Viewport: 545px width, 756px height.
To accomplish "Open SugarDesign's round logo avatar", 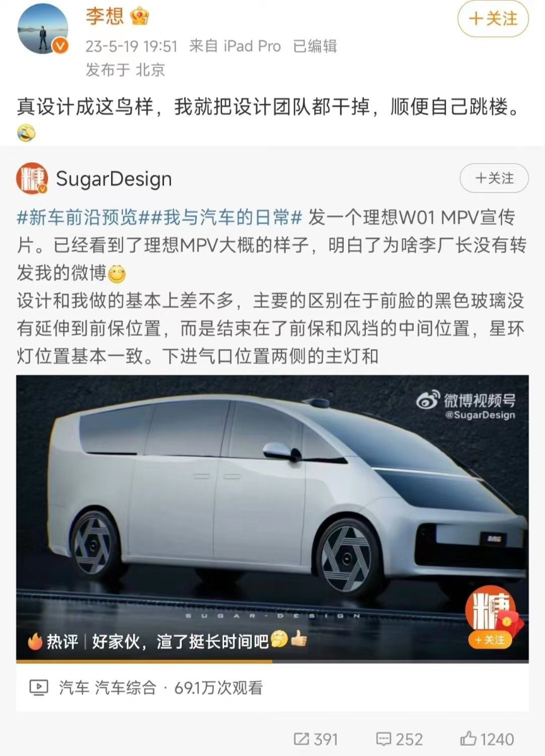I will [x=32, y=179].
